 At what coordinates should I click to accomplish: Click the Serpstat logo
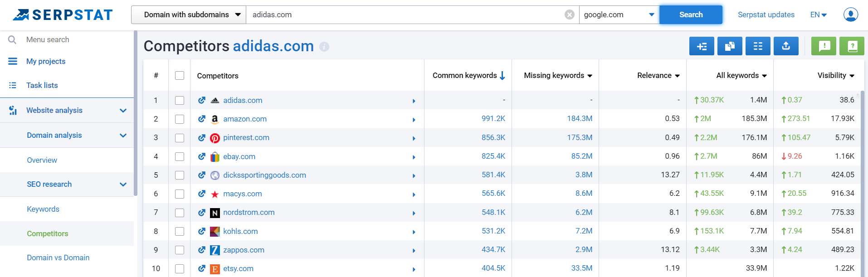[63, 15]
